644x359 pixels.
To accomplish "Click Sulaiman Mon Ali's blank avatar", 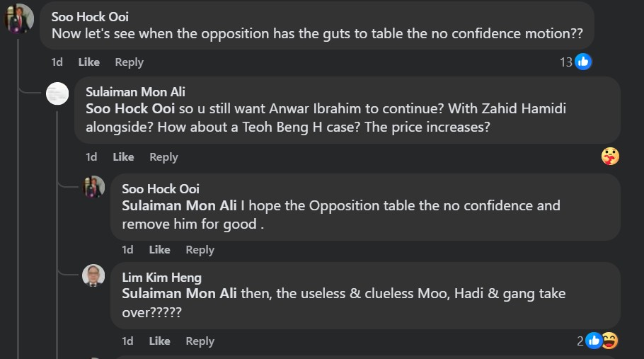I will click(57, 93).
